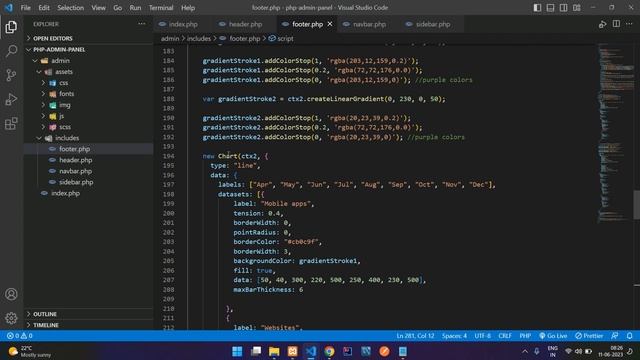Expand the fonts folder
This screenshot has height=360, width=640.
pyautogui.click(x=89, y=93)
